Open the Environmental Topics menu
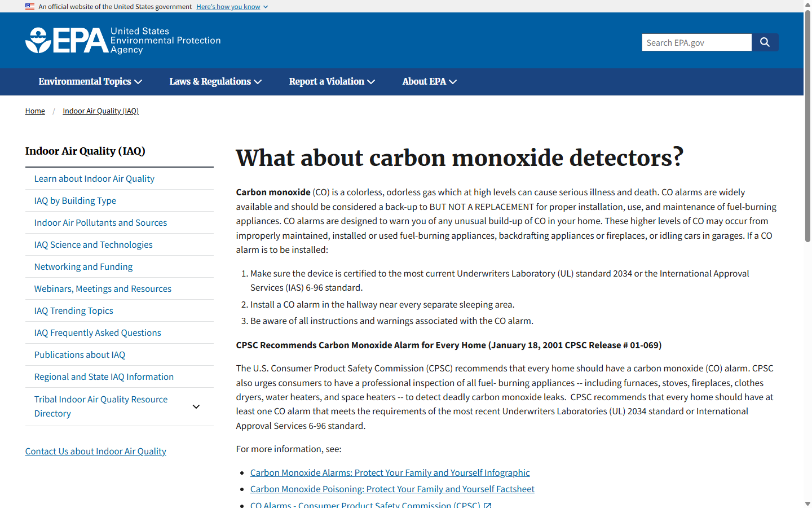Screen dimensions: 812x508 pyautogui.click(x=90, y=82)
